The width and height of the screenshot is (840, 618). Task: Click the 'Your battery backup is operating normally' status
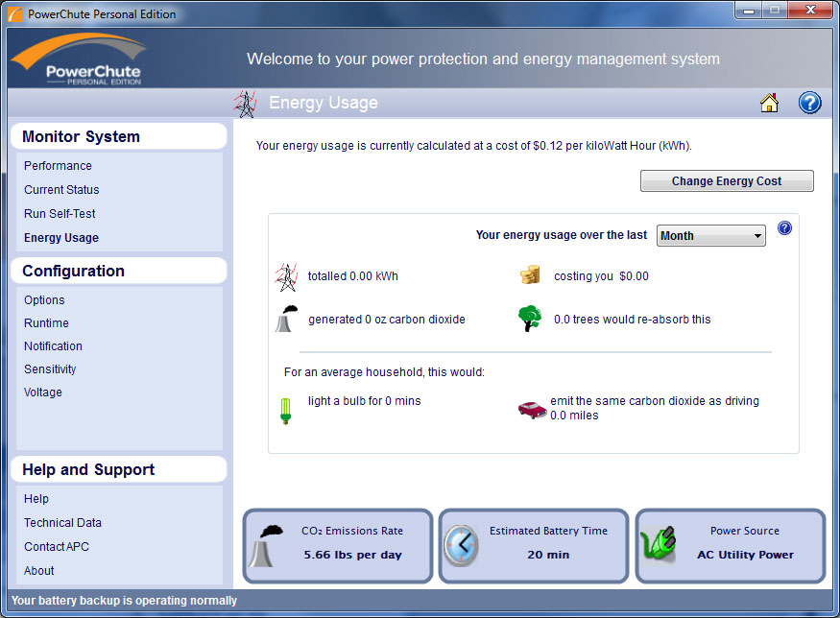coord(124,601)
